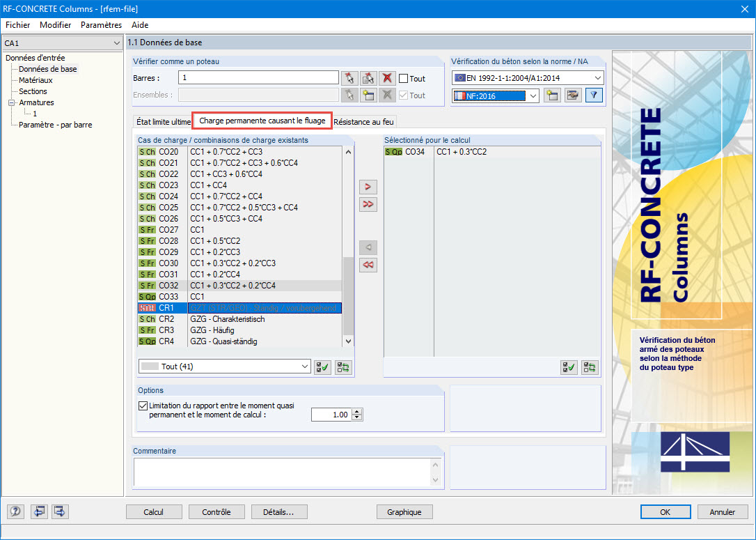Open the CA1 case dropdown
The height and width of the screenshot is (540, 756).
116,43
